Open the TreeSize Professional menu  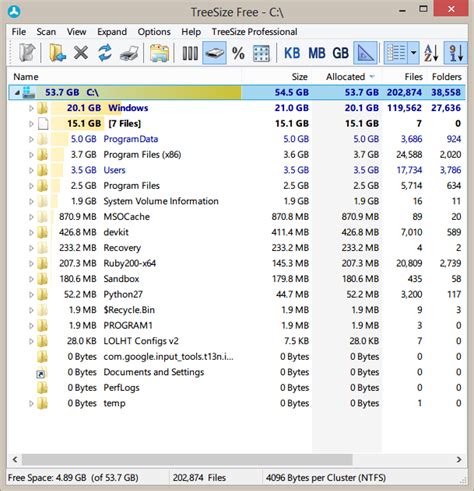(255, 32)
